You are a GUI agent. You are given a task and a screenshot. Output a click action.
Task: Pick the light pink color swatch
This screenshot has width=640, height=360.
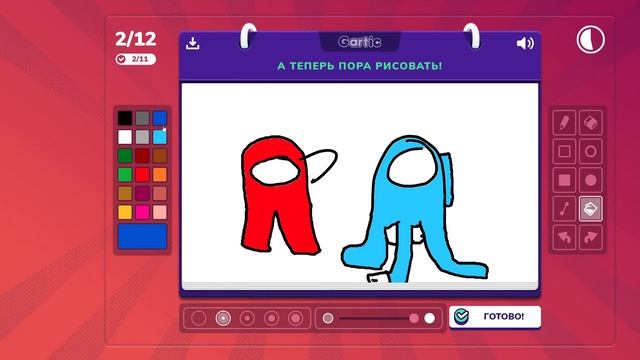coord(160,212)
